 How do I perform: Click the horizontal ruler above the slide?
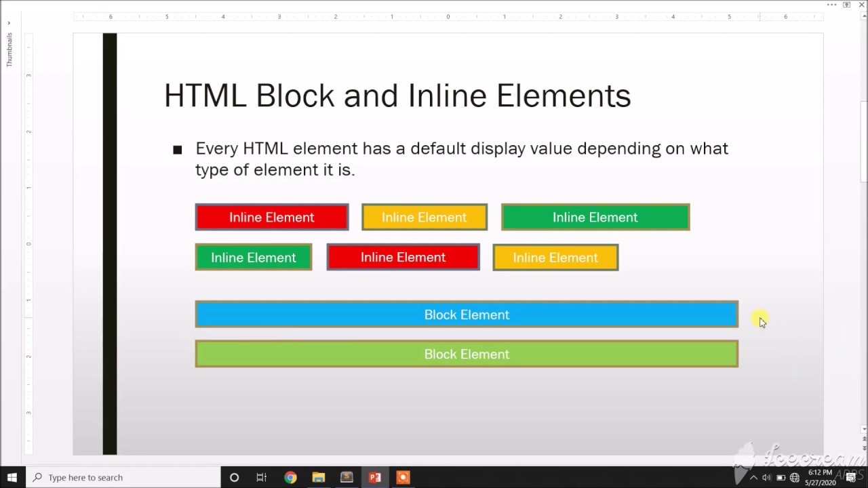[x=448, y=16]
